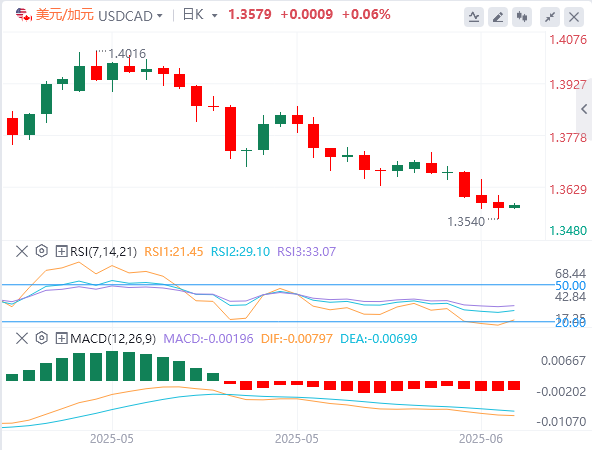This screenshot has width=592, height=450.
Task: Expand the USDCAD symbol dropdown
Action: tap(160, 16)
